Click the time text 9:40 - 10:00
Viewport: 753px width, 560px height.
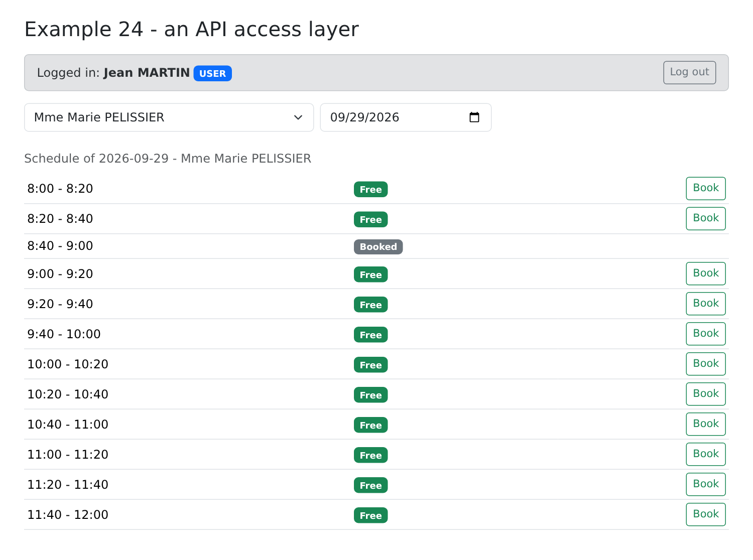point(64,334)
